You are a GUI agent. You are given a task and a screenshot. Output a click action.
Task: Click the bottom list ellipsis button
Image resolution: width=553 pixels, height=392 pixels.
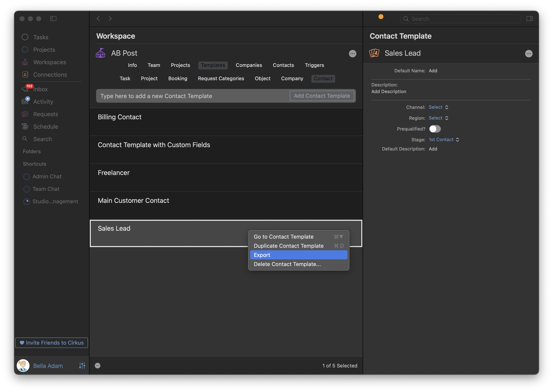(x=98, y=365)
